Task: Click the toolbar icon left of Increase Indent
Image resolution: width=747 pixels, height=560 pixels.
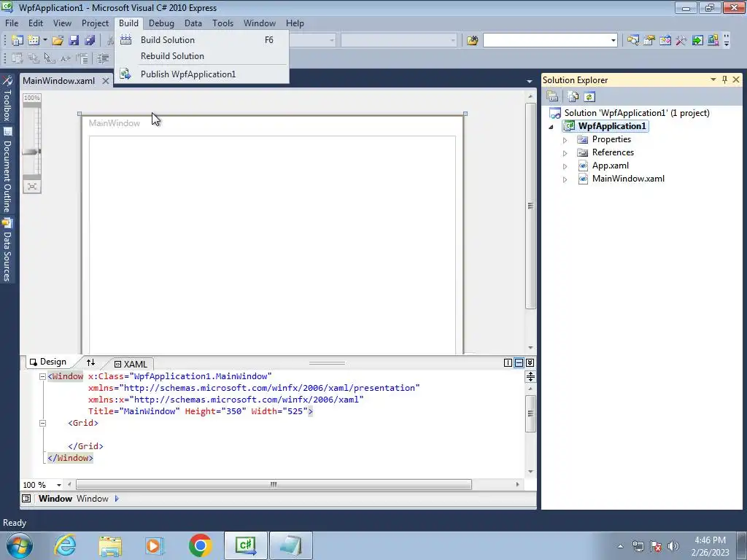Action: click(82, 58)
